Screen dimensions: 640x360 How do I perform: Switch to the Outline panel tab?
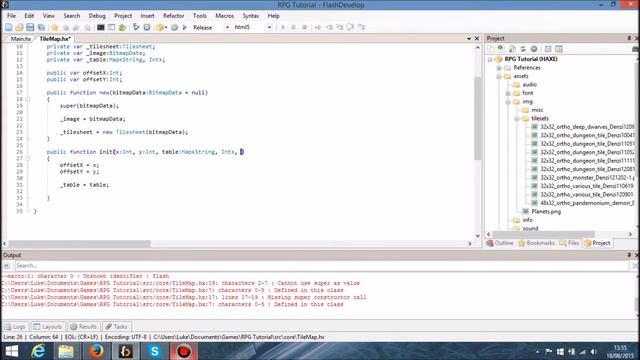(500, 243)
